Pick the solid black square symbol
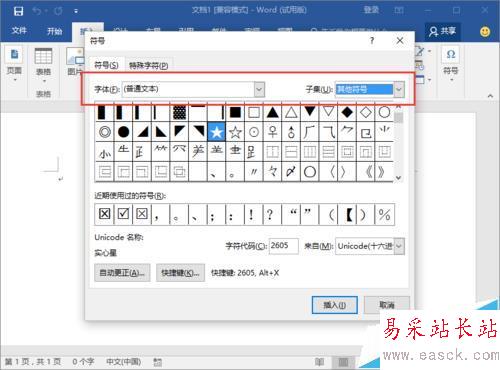 click(x=235, y=112)
